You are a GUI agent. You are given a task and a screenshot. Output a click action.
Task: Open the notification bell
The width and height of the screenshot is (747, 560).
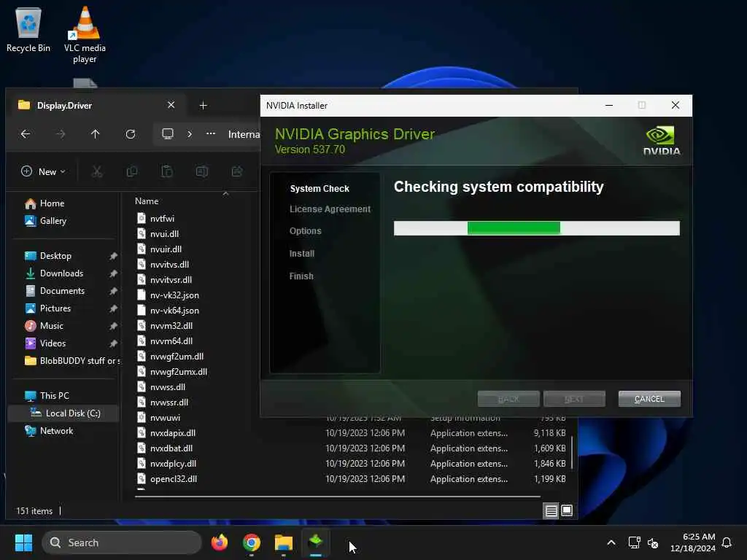[727, 542]
